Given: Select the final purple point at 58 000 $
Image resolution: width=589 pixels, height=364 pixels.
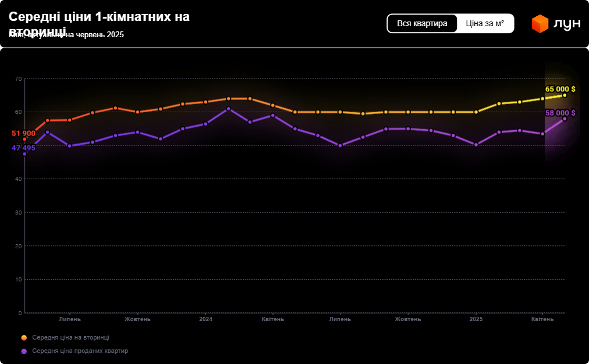Looking at the screenshot, I should point(565,119).
